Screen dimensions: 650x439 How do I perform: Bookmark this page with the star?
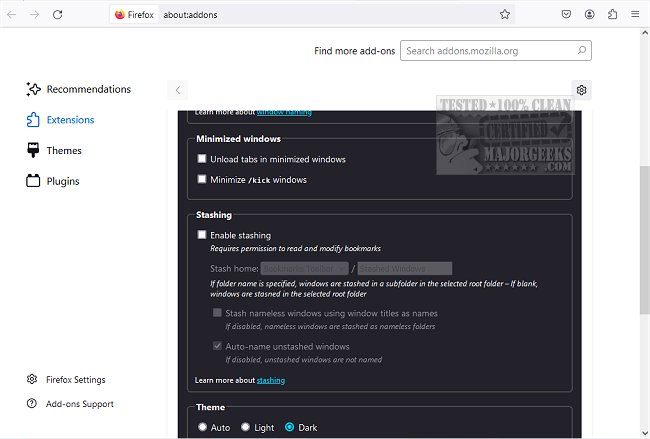coord(505,15)
